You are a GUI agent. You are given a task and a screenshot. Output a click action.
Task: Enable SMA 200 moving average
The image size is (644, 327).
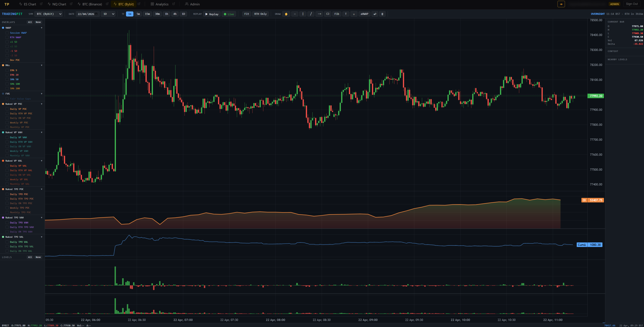pyautogui.click(x=7, y=88)
